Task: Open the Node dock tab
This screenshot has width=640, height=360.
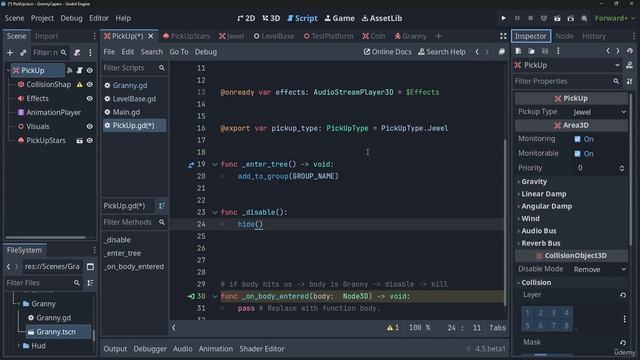Action: pos(564,36)
